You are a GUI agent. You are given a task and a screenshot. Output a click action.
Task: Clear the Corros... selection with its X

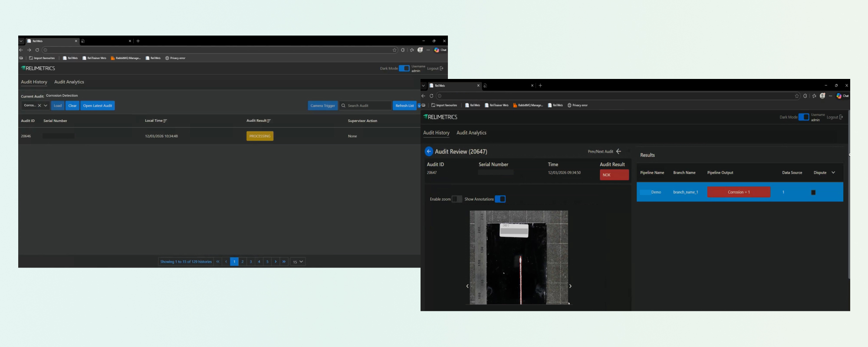coord(39,105)
